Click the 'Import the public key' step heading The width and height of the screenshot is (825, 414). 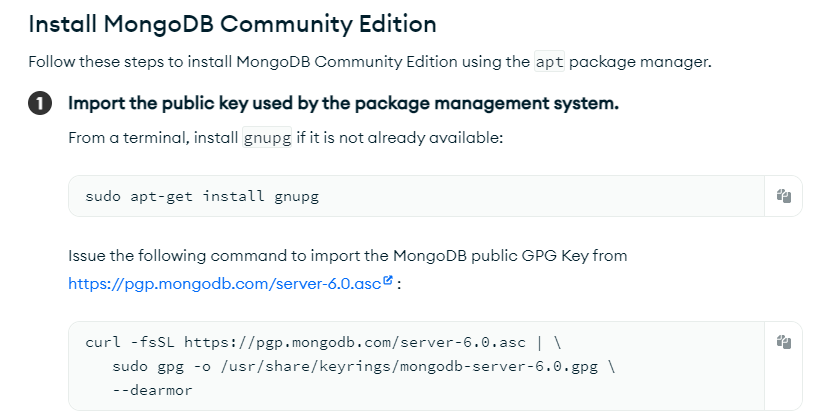pyautogui.click(x=343, y=103)
